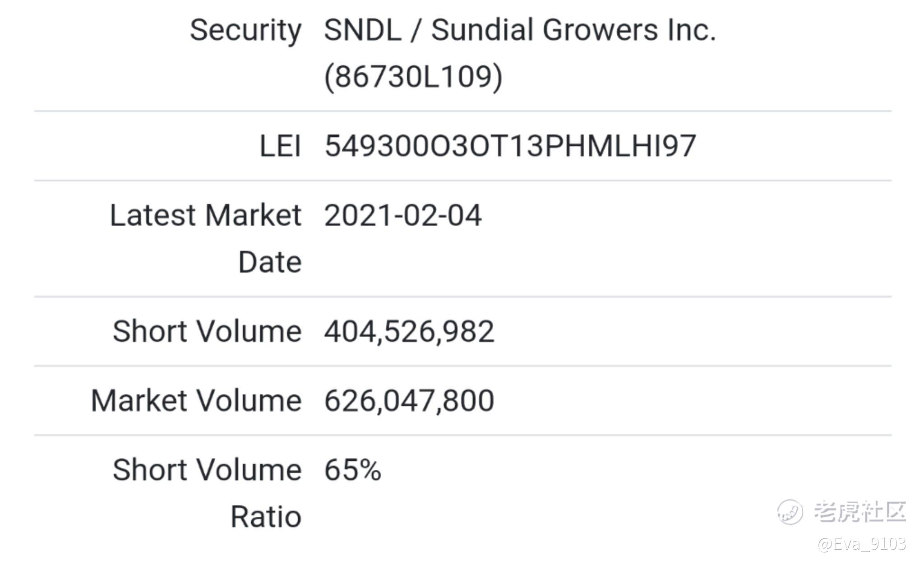Click the divider line below the Security row
Viewport: 924px width, 565px height.
coord(462,111)
